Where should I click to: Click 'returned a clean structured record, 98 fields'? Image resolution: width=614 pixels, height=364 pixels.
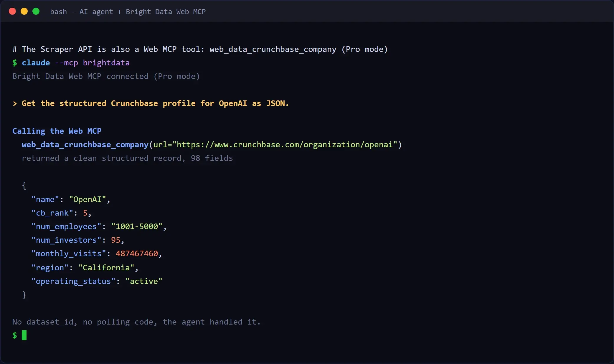127,158
